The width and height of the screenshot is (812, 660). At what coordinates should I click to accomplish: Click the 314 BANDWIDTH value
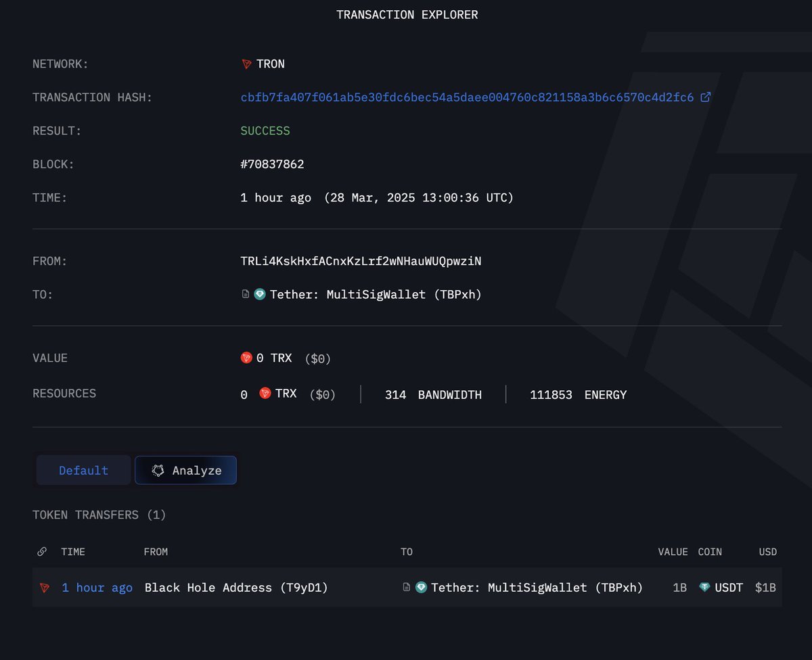click(x=433, y=395)
